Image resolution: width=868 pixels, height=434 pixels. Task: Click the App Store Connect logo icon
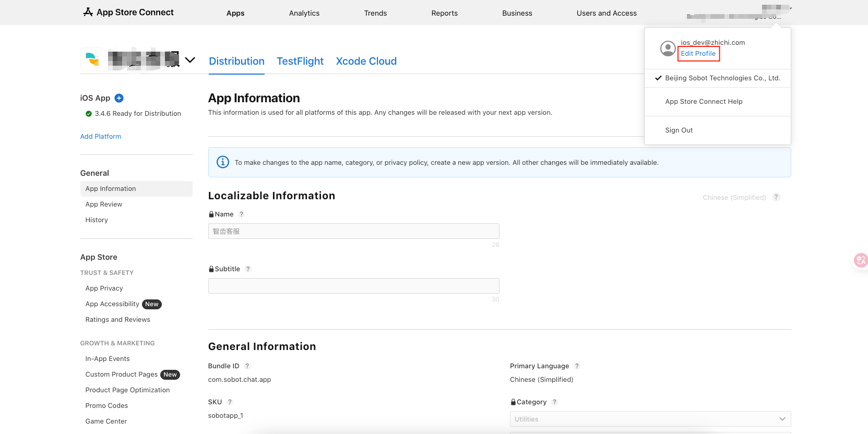[x=88, y=12]
